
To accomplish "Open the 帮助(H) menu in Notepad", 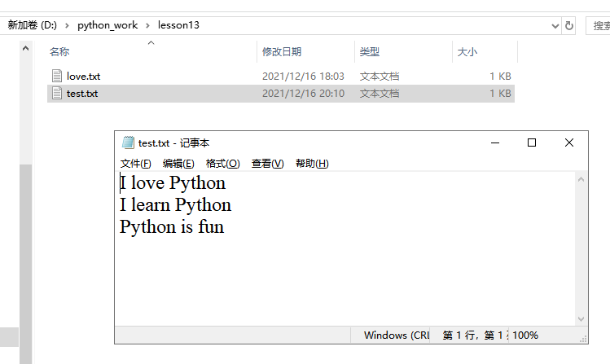I will pyautogui.click(x=312, y=164).
